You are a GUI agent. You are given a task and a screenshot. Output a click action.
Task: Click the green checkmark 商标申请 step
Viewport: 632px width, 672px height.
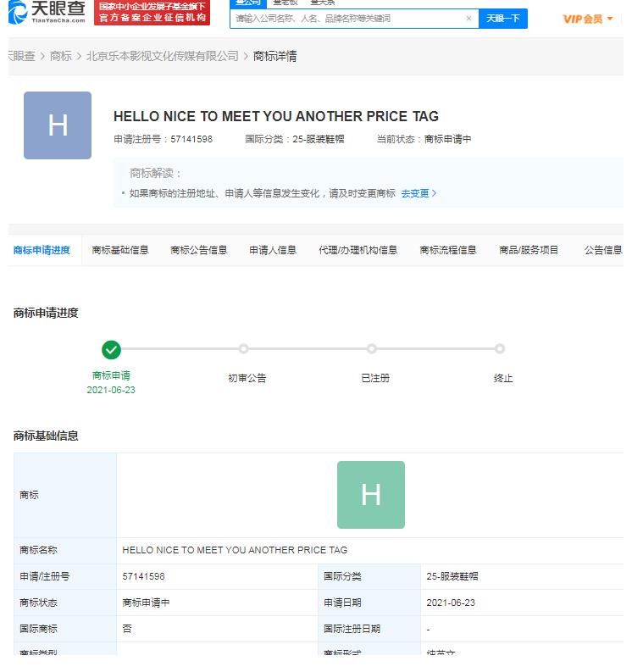[111, 350]
